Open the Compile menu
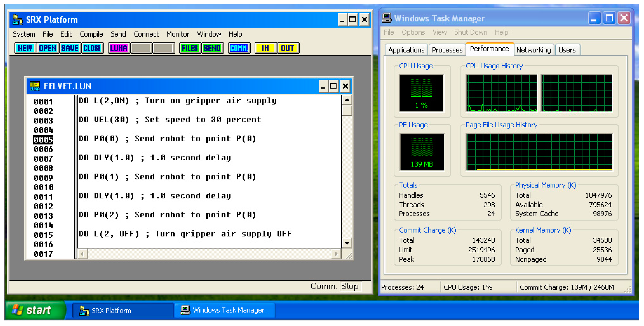Screen dimensions: 644x326 click(91, 34)
